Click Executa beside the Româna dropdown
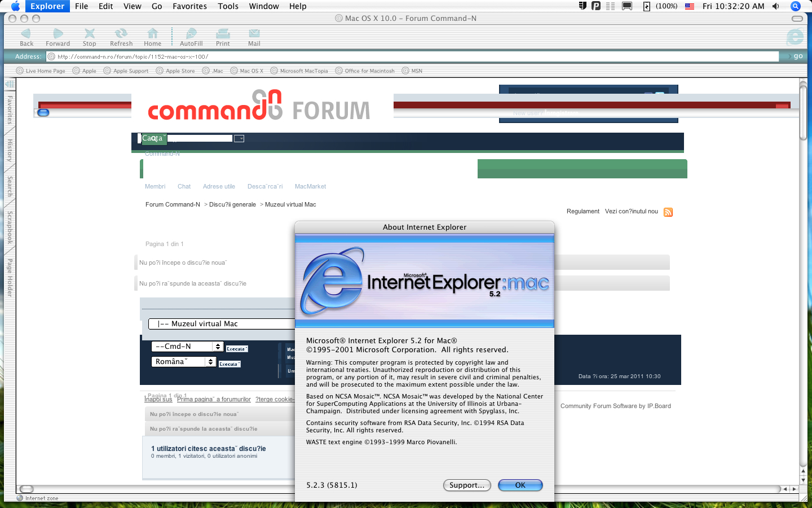This screenshot has height=508, width=812. 229,364
